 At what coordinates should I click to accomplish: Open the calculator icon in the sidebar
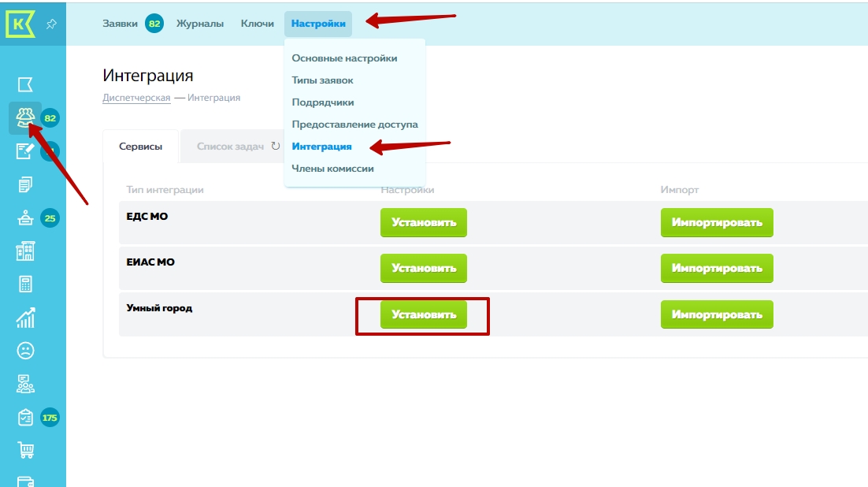tap(25, 284)
